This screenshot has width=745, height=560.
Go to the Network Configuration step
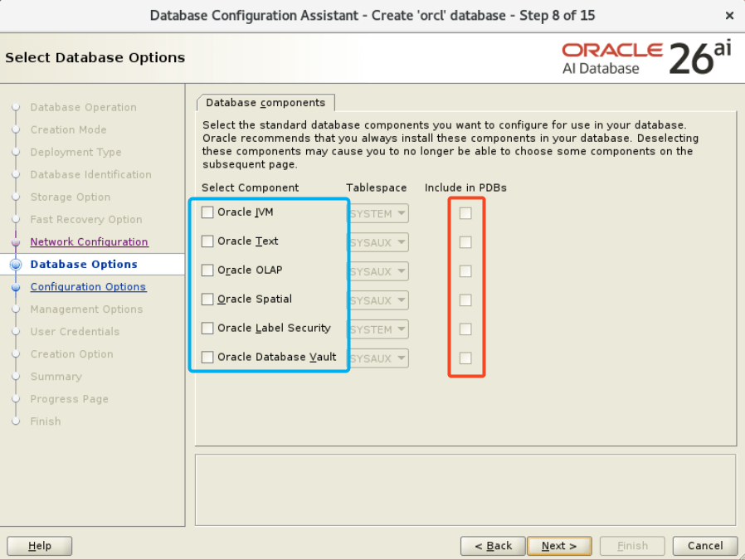click(89, 242)
